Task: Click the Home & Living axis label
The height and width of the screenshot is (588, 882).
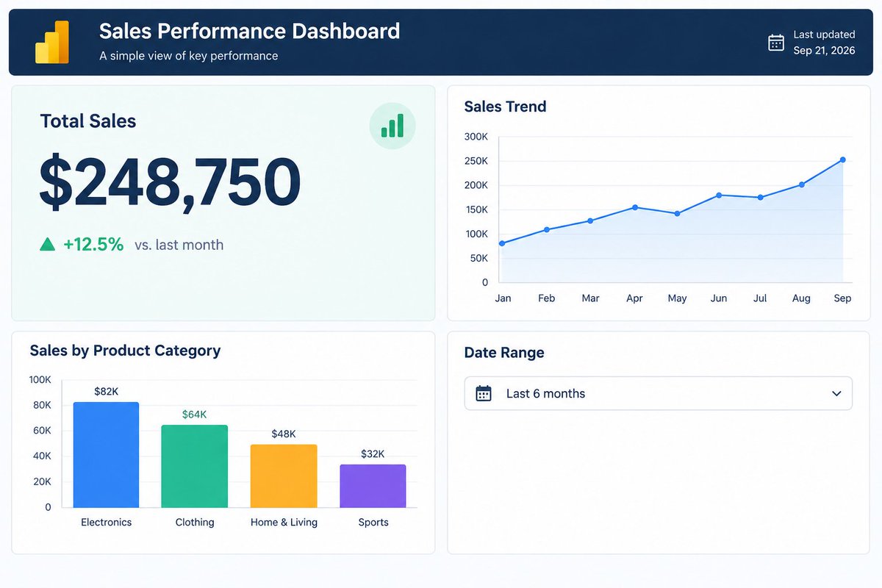Action: [x=284, y=523]
